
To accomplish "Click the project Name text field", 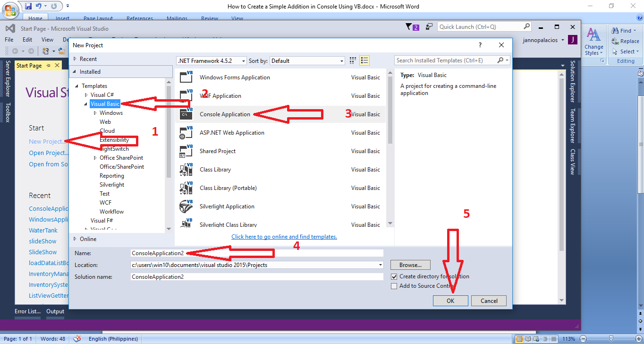I will pos(257,253).
